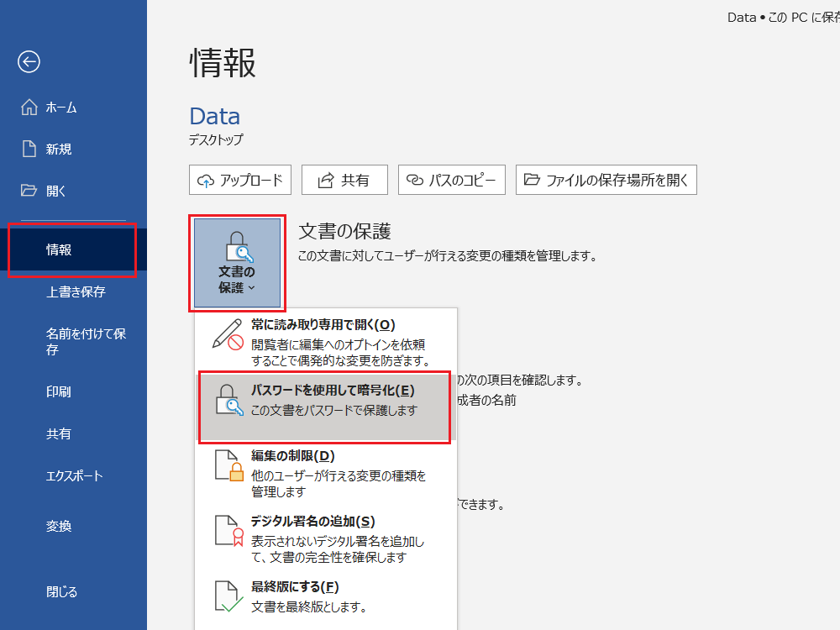Choose 上書き保存 in the sidebar
This screenshot has width=840, height=630.
(x=73, y=292)
